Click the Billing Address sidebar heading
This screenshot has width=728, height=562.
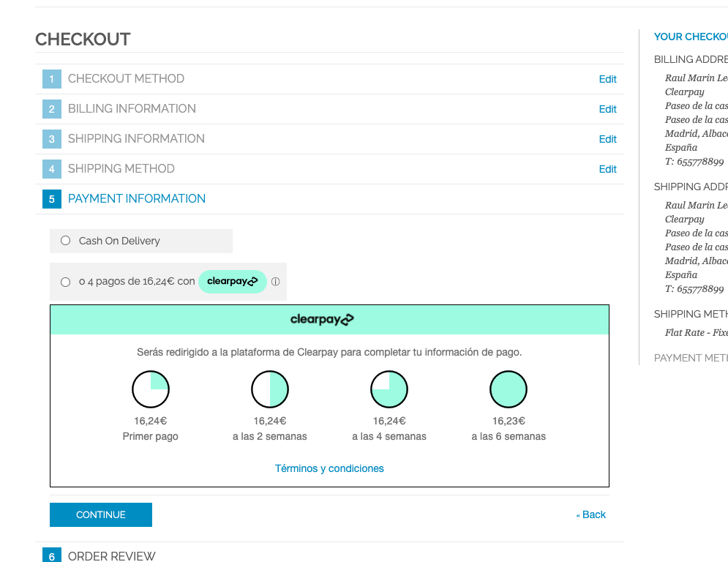[x=691, y=59]
